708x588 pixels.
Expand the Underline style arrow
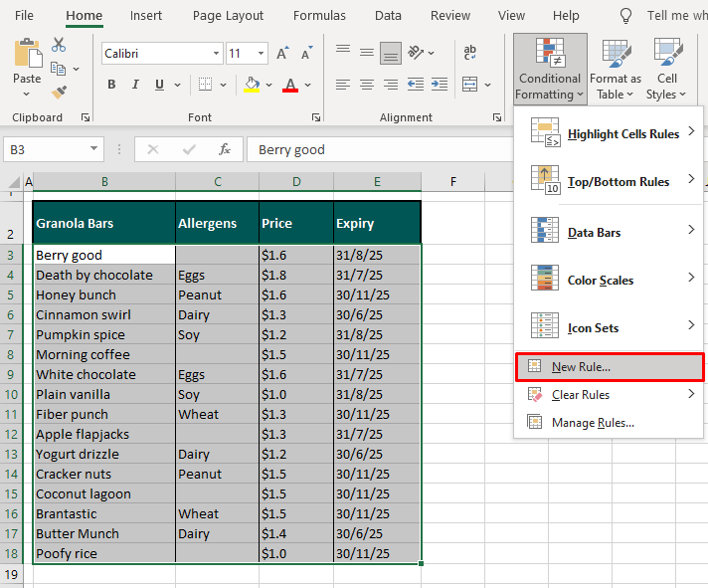177,85
